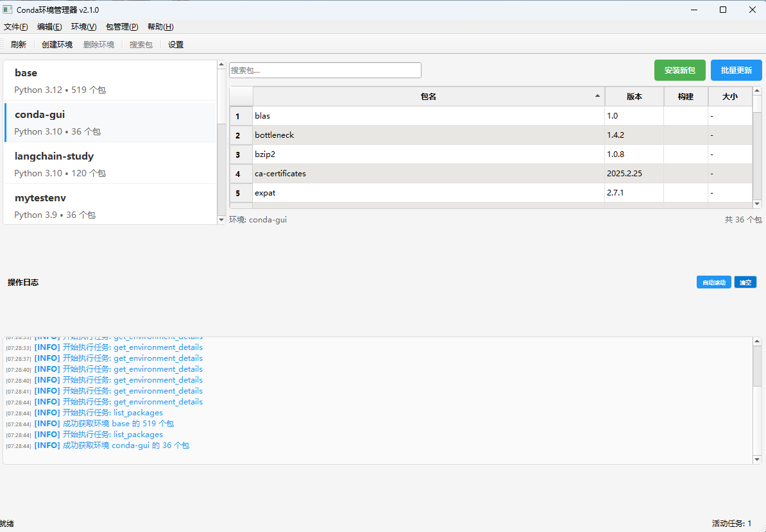Click the 共 36 个包 count label
This screenshot has height=532, width=766.
tap(742, 220)
